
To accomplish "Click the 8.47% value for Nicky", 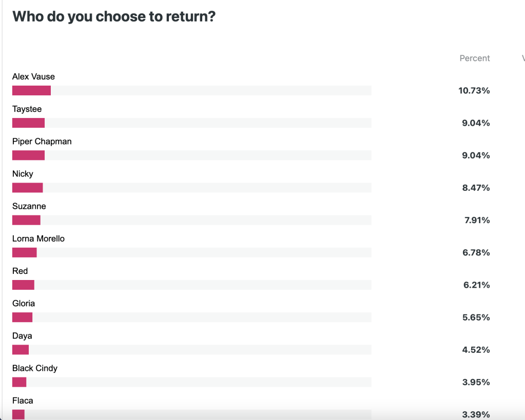I will click(x=476, y=188).
